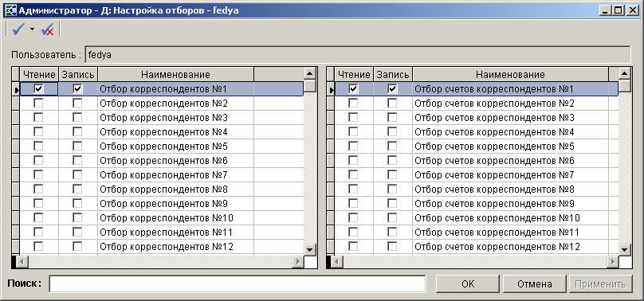644x301 pixels.
Task: Tick Запись for Отбор счетов корреспондентов №8
Action: (393, 190)
